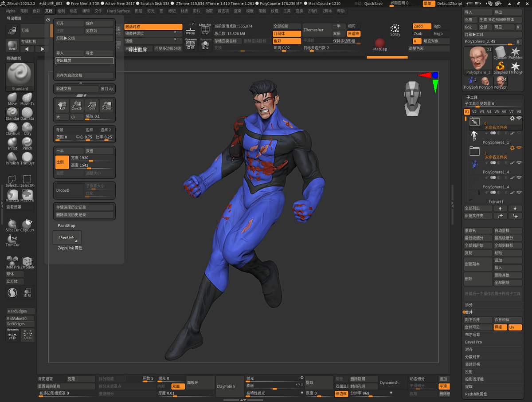This screenshot has width=532, height=402.
Task: Toggle the 比例 proportional button
Action: tap(62, 162)
